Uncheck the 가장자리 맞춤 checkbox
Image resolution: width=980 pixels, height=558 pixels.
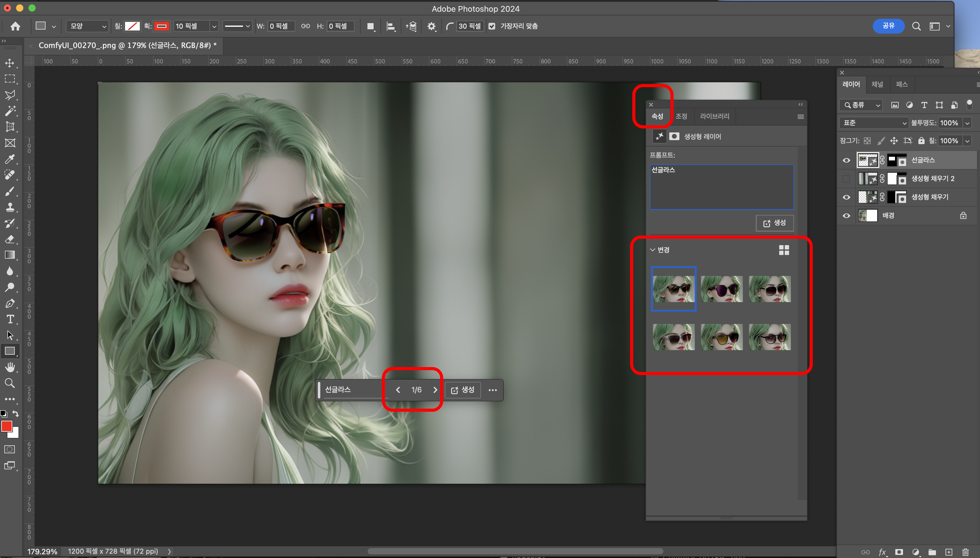point(492,26)
